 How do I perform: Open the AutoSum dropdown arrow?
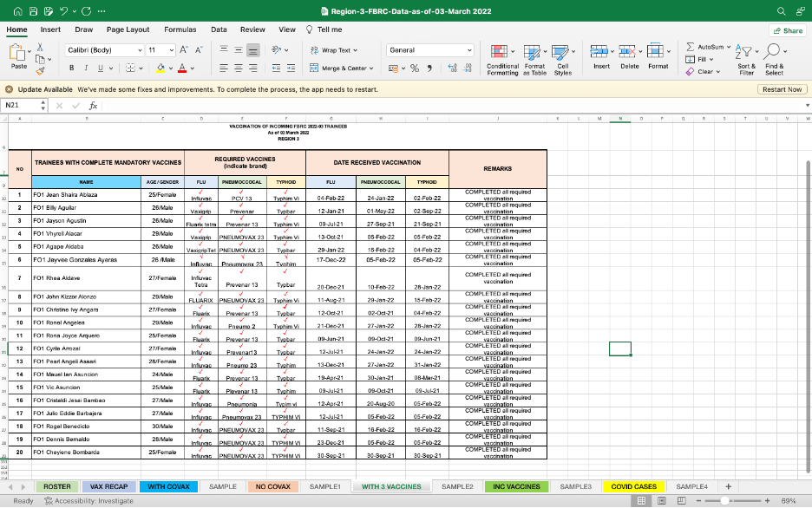tap(730, 47)
